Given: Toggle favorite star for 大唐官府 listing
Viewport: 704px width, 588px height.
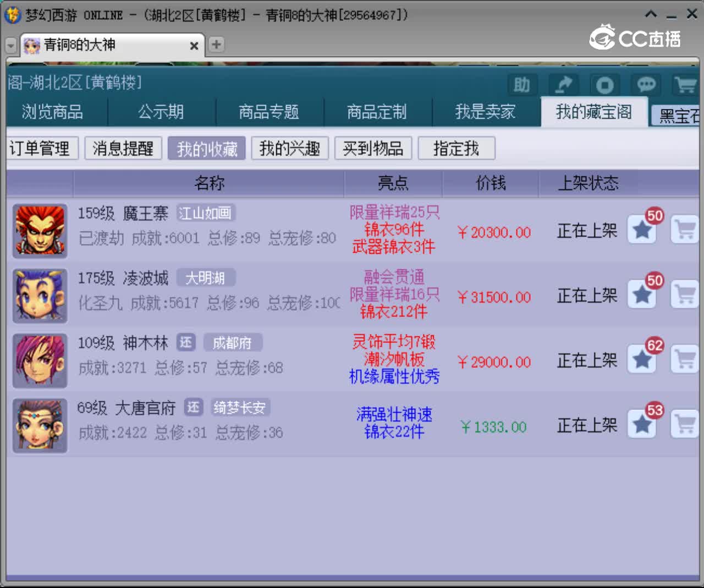Looking at the screenshot, I should 642,424.
